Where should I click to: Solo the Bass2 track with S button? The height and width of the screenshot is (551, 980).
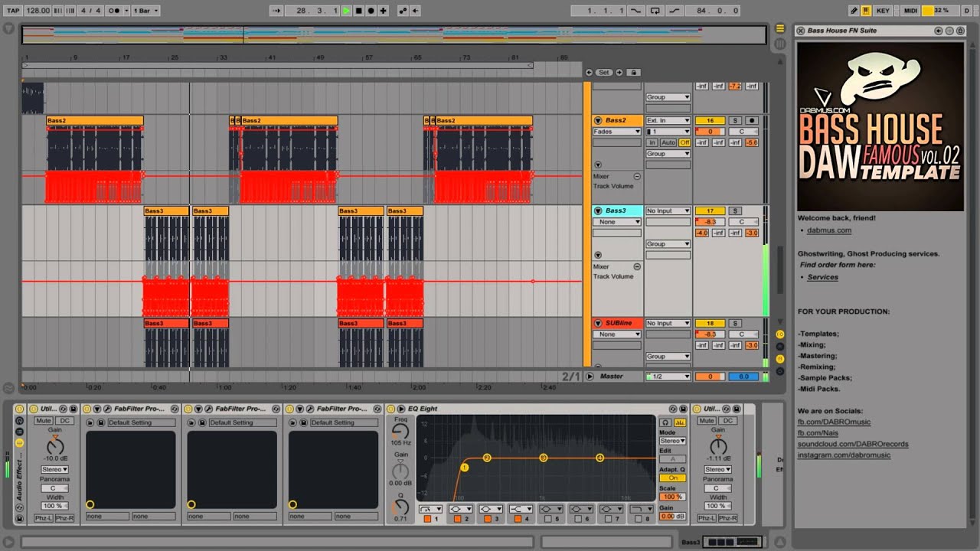point(735,120)
